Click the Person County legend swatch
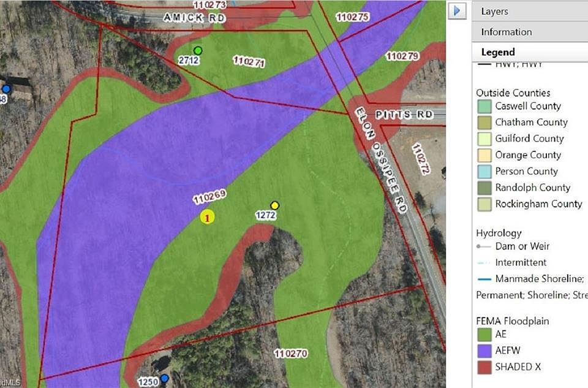This screenshot has width=588, height=388. (484, 172)
